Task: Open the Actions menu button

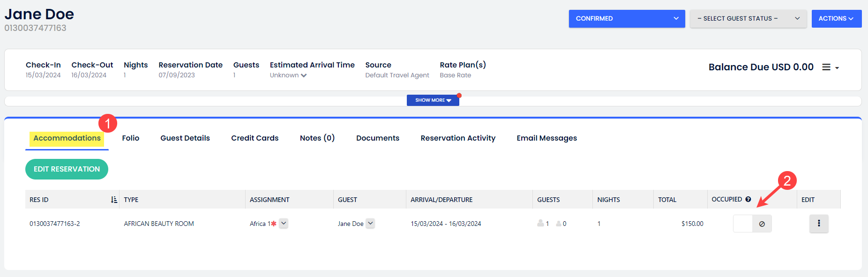Action: tap(836, 19)
